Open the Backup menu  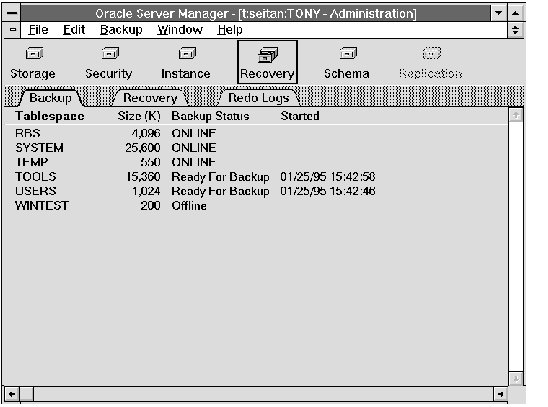tap(121, 30)
